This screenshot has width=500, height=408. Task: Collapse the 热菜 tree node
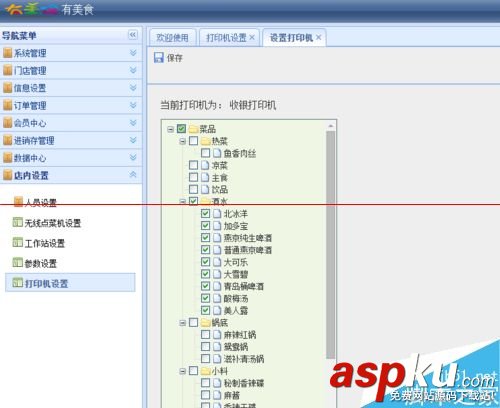183,141
